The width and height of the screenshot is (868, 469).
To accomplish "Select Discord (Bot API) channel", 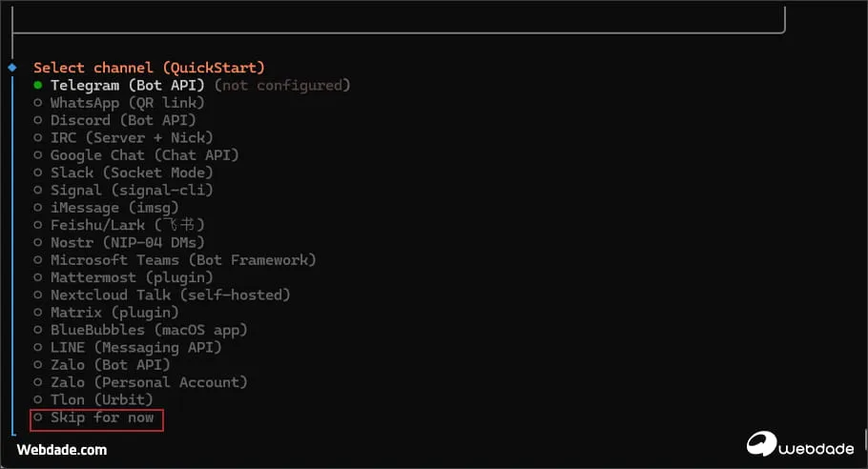I will [122, 120].
